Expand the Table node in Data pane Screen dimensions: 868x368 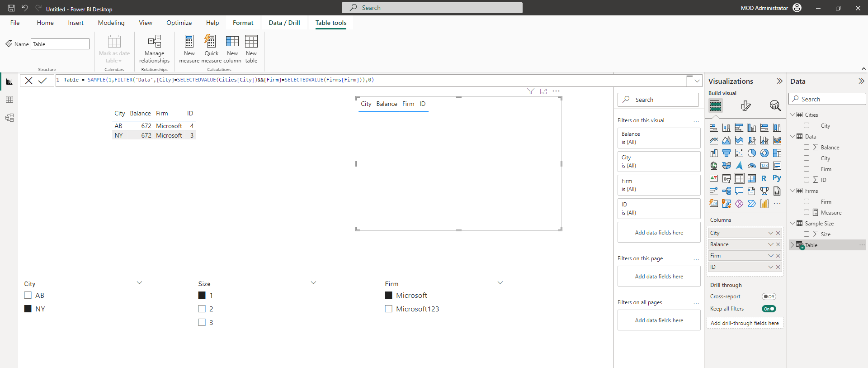click(792, 245)
